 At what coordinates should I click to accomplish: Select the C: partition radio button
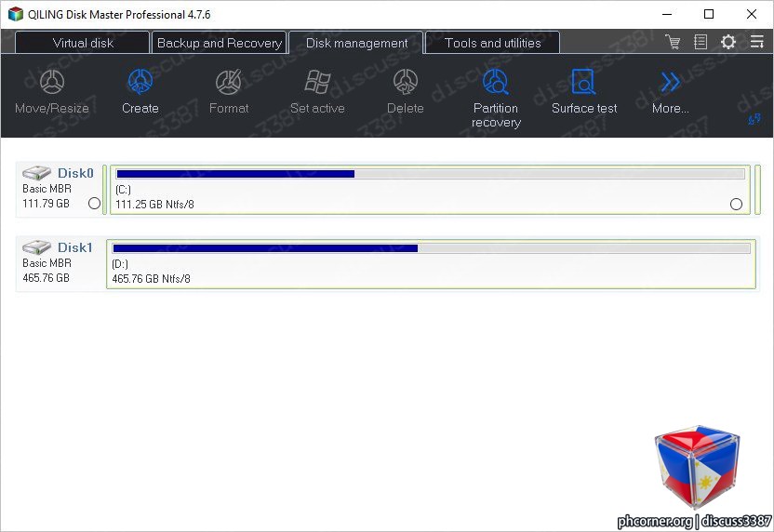[736, 204]
